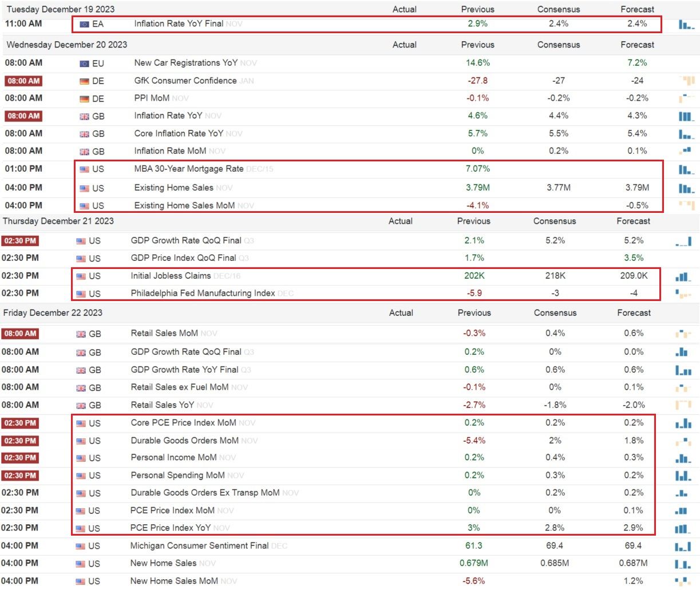The image size is (700, 590).
Task: Click Consensus column header for Wednesday December 20
Action: click(558, 45)
